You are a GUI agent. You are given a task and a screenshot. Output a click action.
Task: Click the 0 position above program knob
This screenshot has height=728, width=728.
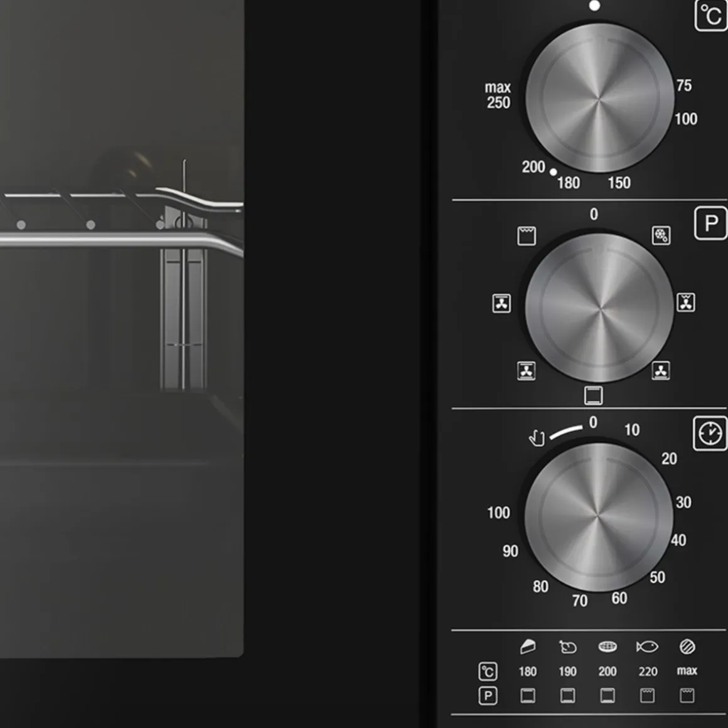(594, 215)
